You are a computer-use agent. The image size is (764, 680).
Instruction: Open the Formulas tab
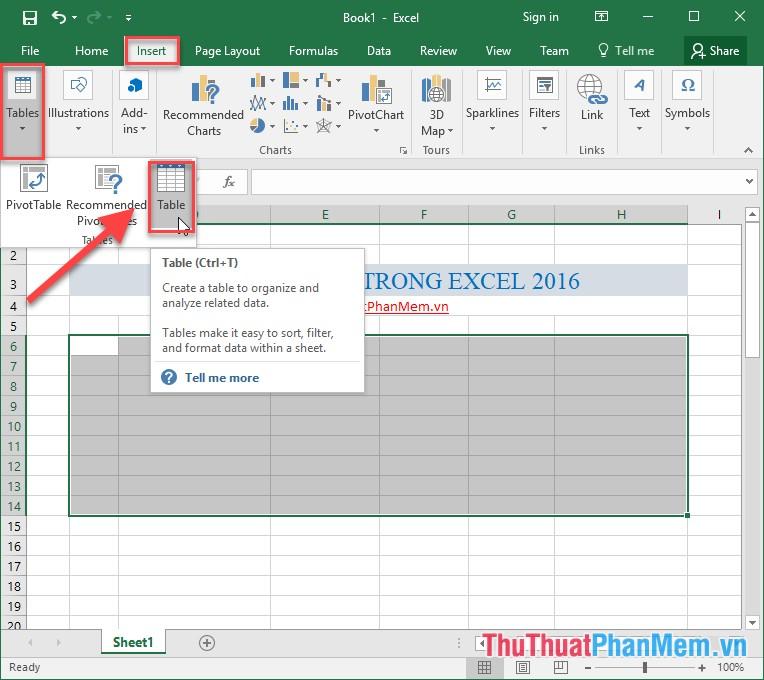click(313, 51)
